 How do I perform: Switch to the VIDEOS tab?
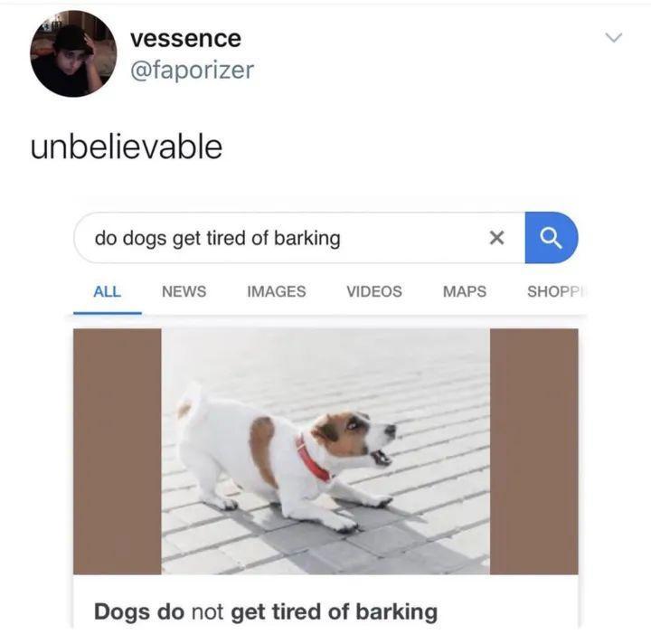(x=374, y=291)
